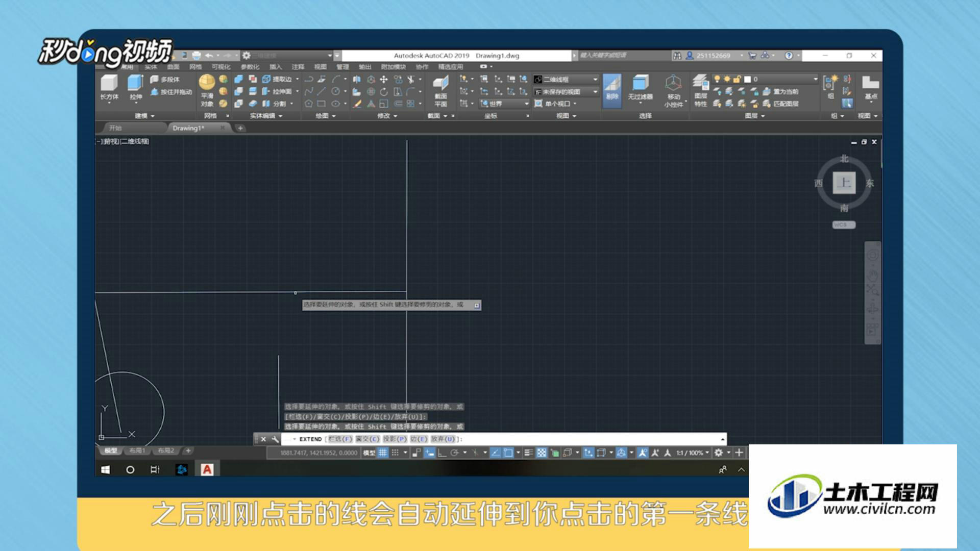
Task: Open the 世界 coordinate system dropdown
Action: 504,104
